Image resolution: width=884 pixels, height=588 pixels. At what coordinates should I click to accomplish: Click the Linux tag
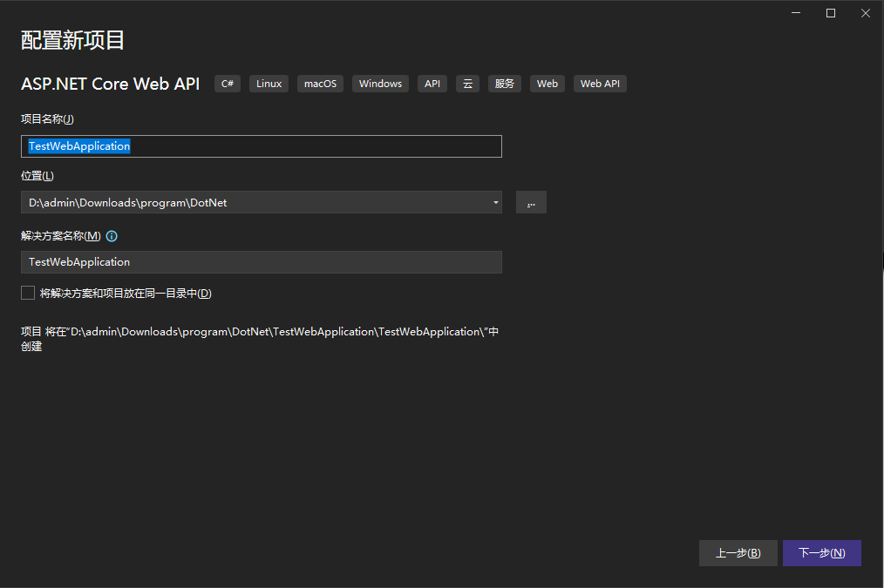269,84
